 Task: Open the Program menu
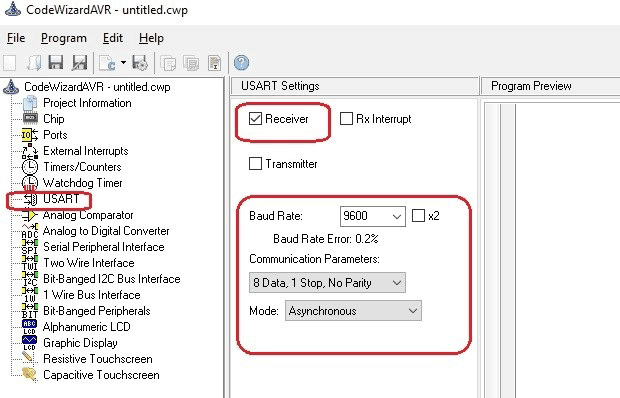click(64, 38)
